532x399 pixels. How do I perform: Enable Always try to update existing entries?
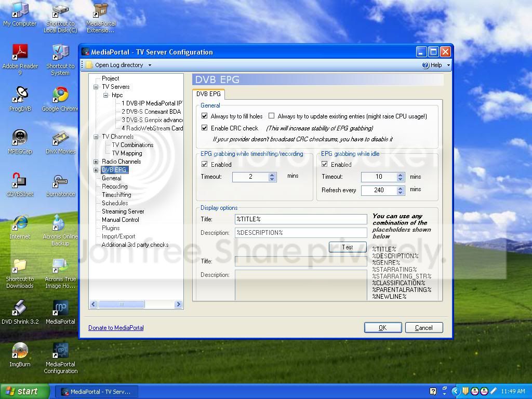pyautogui.click(x=271, y=116)
